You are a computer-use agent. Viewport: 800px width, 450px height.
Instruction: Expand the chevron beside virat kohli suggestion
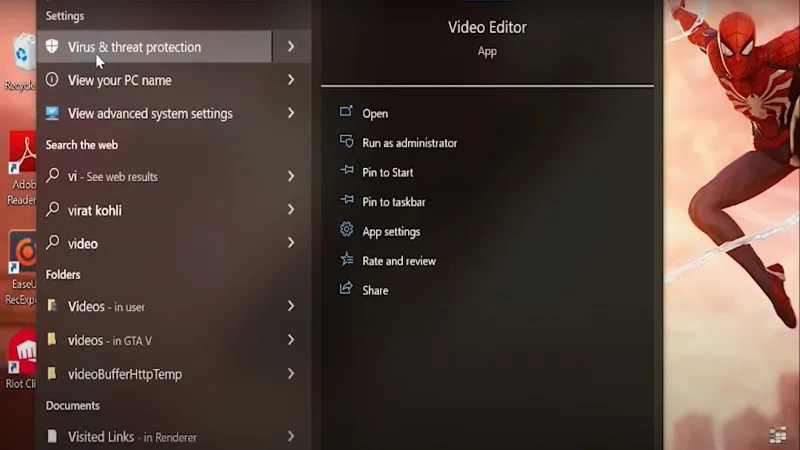(x=291, y=210)
